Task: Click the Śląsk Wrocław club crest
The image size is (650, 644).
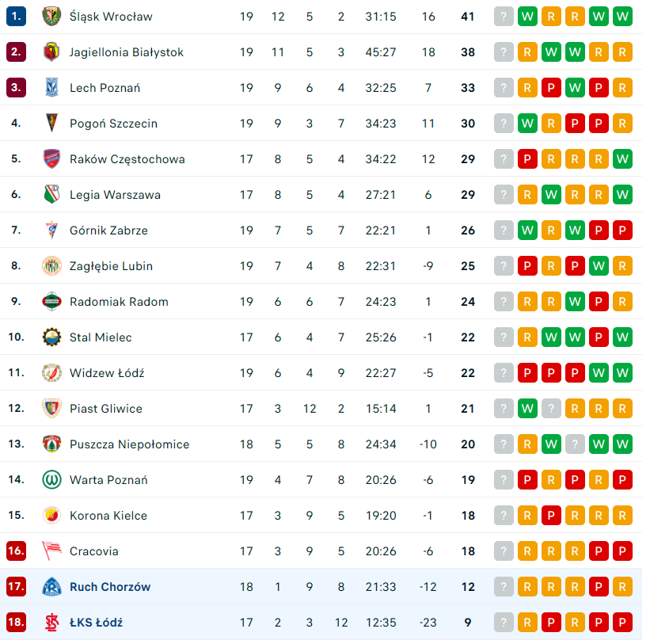Action: coord(51,16)
